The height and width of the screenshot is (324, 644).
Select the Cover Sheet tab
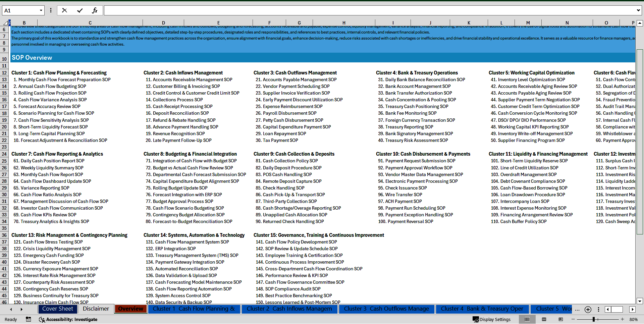pos(58,309)
